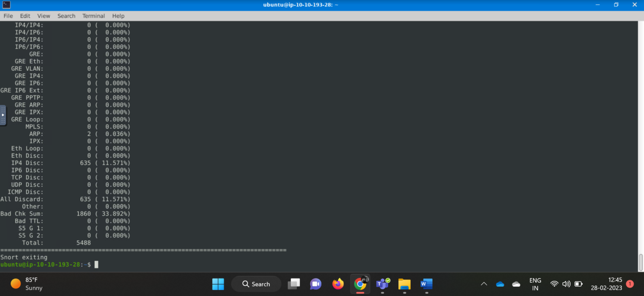Open Google Chrome from the taskbar
This screenshot has height=296, width=644.
click(x=360, y=284)
